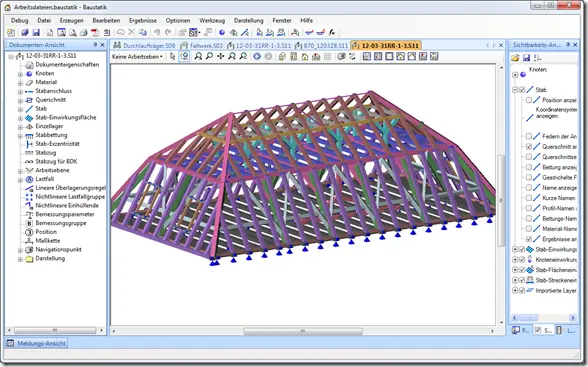Click the last view layout icon in view toolbar
This screenshot has width=588, height=367.
tap(434, 57)
